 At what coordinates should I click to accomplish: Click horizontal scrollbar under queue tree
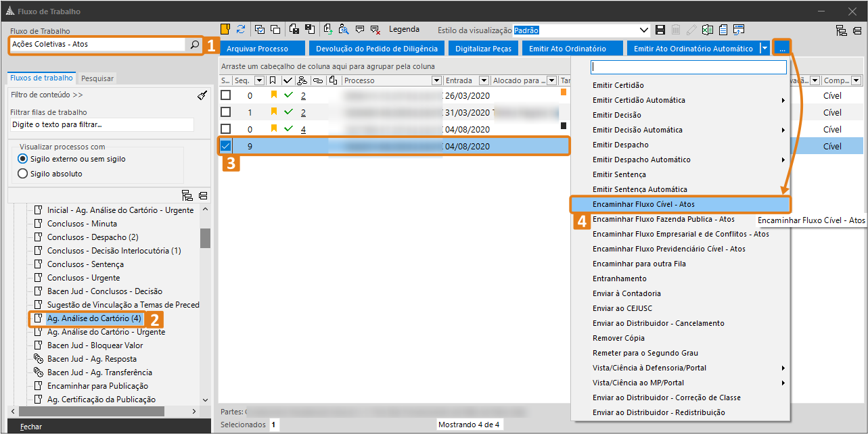(92, 411)
